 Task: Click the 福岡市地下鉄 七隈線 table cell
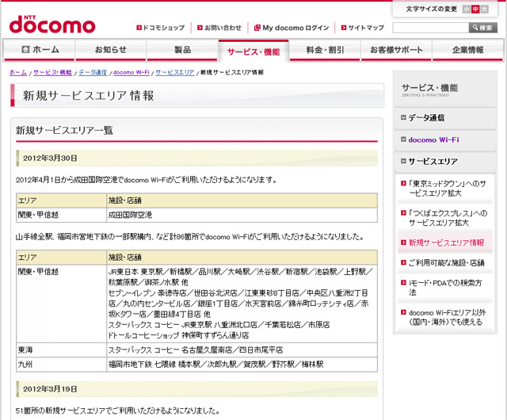point(242,365)
